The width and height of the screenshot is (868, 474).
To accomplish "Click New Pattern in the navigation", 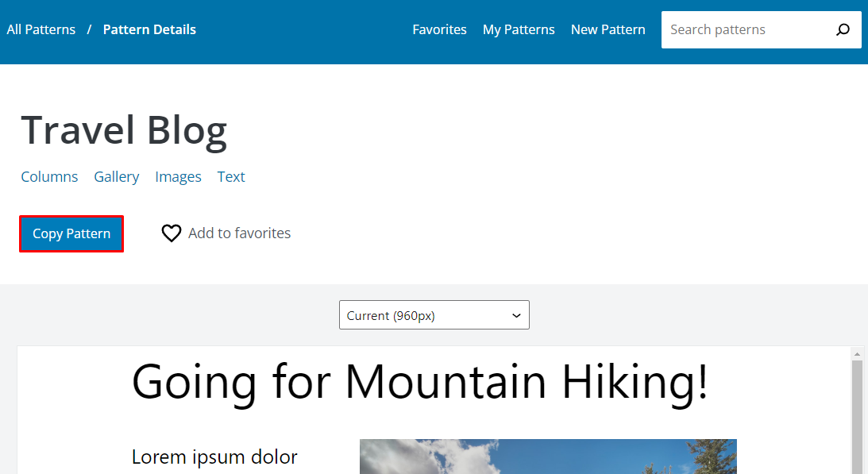I will 608,29.
